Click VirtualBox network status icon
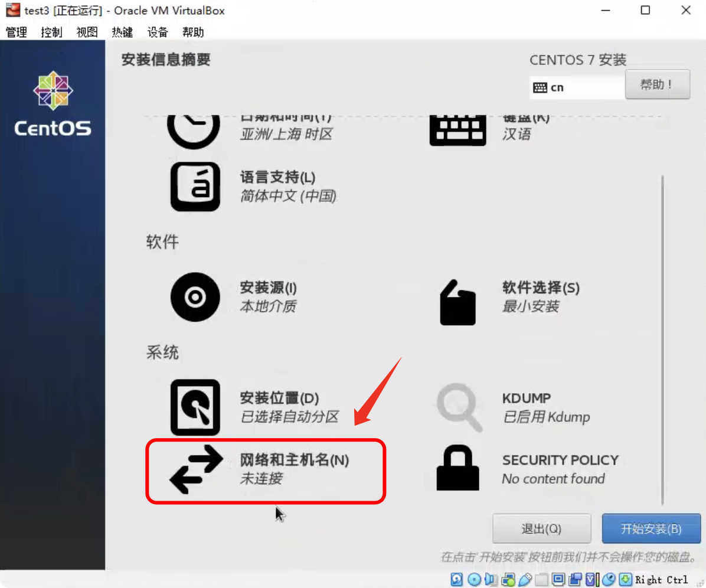The image size is (706, 588). [x=508, y=579]
